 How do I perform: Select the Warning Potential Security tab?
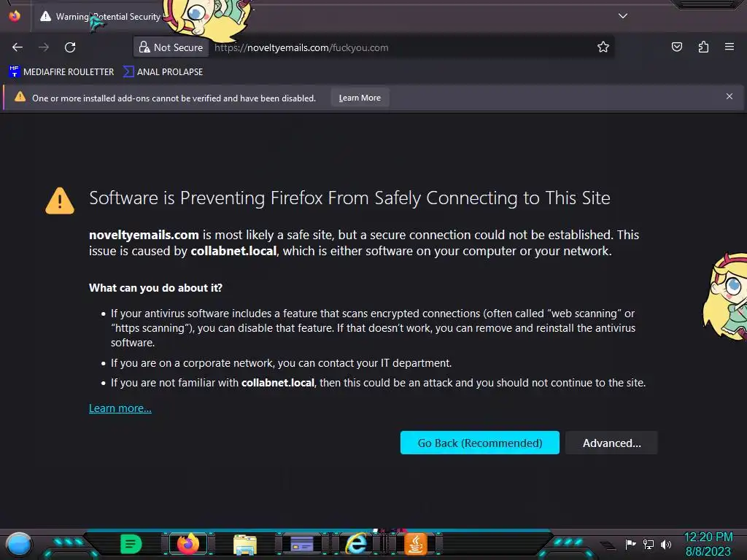(x=102, y=17)
